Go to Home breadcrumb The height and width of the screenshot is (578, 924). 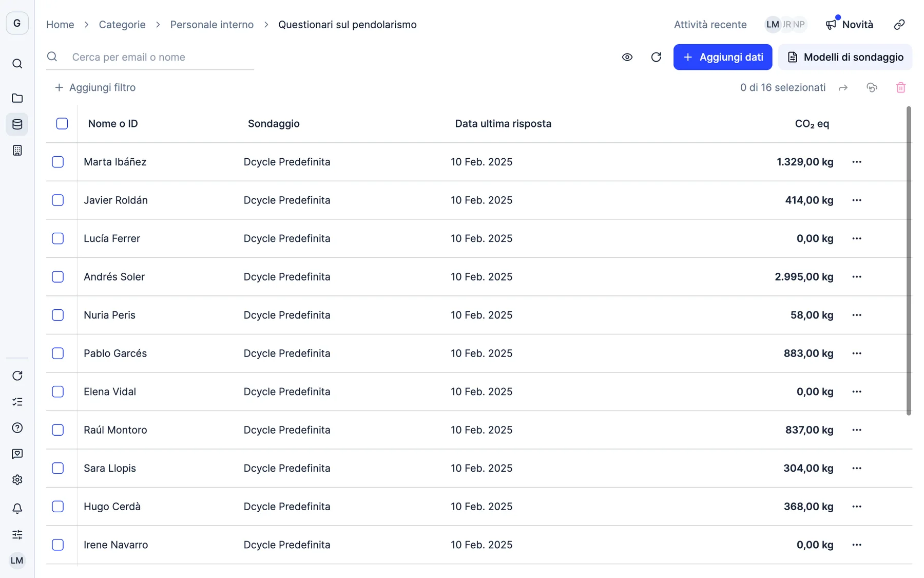60,25
